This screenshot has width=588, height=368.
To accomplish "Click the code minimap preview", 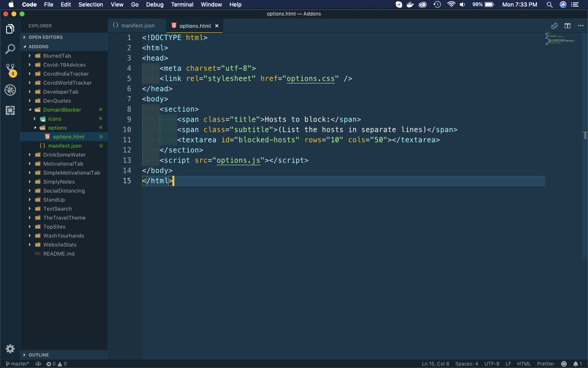I will click(x=559, y=39).
